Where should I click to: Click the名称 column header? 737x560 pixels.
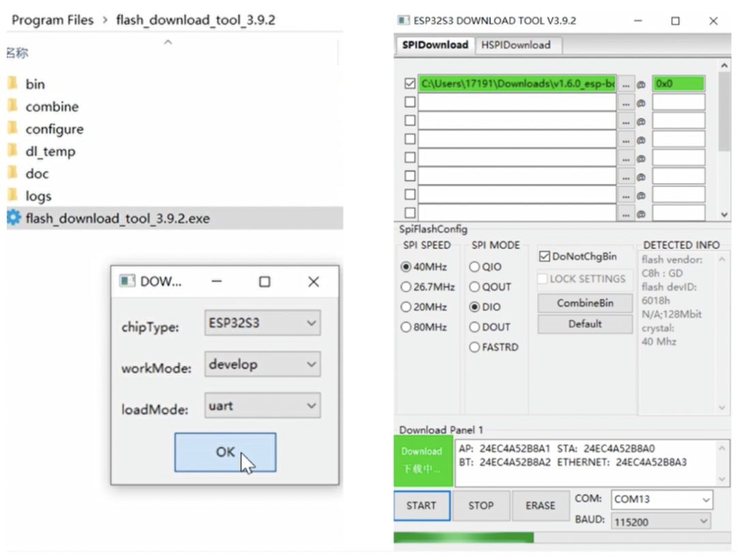pos(17,53)
